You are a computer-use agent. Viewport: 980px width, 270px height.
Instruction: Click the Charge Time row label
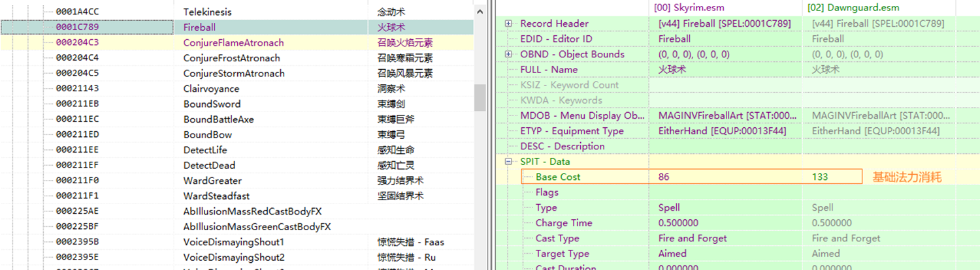(x=564, y=223)
